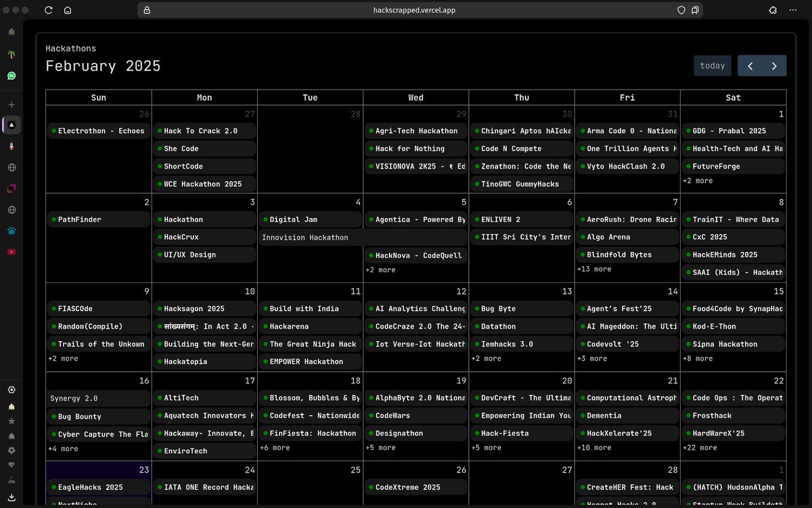Click the heart icon in sidebar
The width and height of the screenshot is (812, 508).
pyautogui.click(x=12, y=465)
